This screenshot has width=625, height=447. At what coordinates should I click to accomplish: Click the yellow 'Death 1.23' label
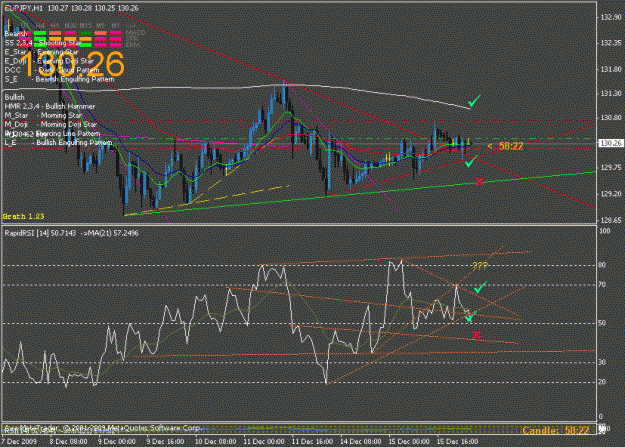click(x=24, y=217)
